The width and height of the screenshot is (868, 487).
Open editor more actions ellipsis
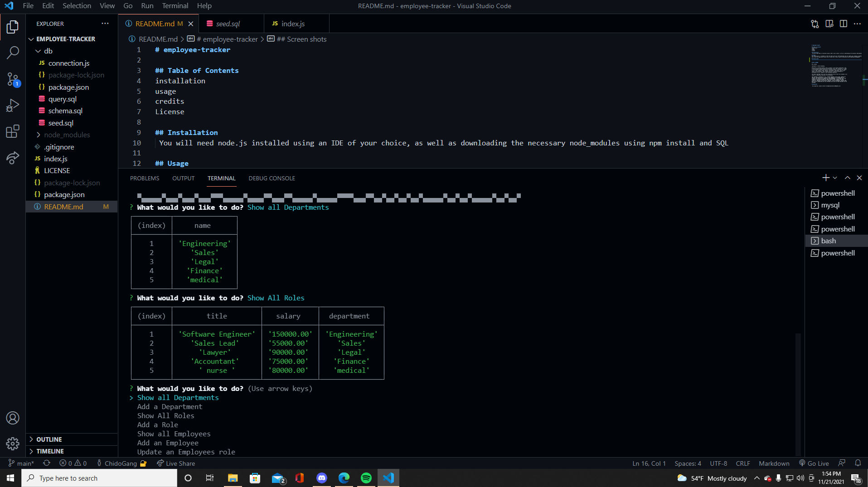point(857,24)
